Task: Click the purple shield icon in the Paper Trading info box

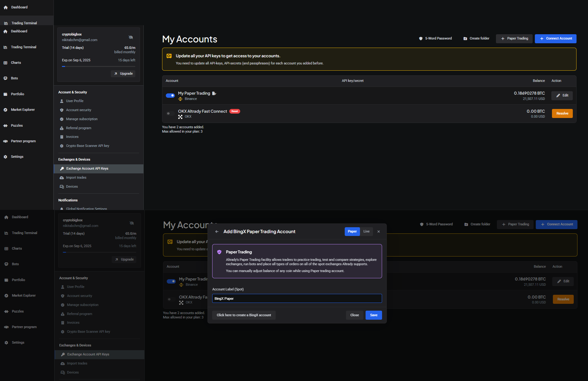Action: pos(219,252)
